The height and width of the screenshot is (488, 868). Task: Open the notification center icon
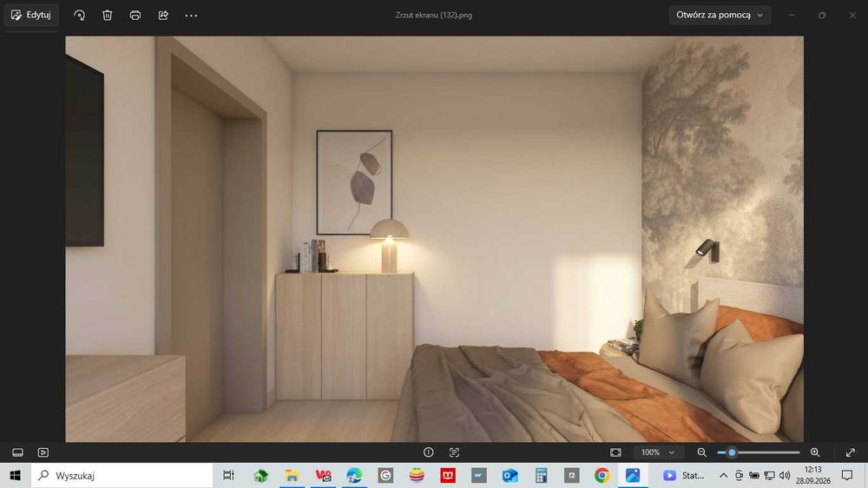click(x=847, y=475)
